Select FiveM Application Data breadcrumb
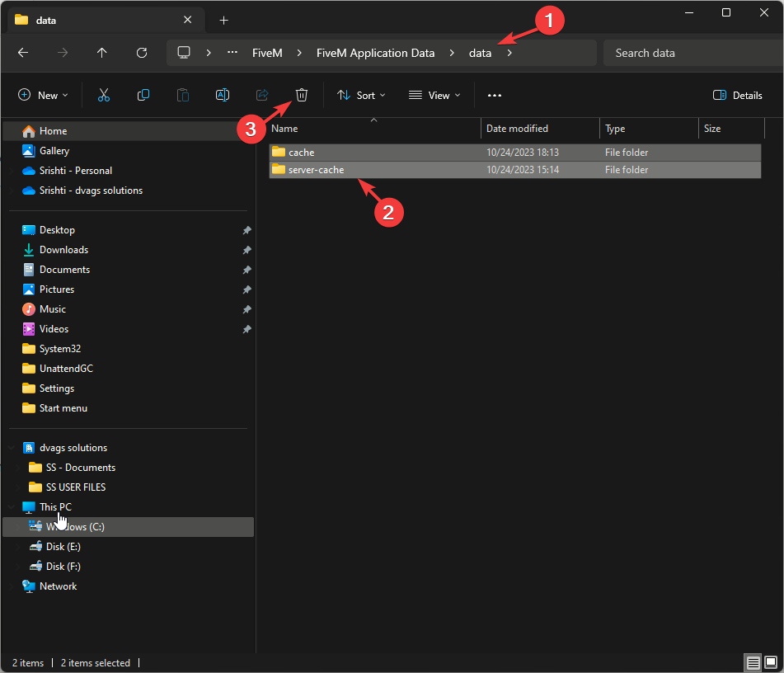 375,53
